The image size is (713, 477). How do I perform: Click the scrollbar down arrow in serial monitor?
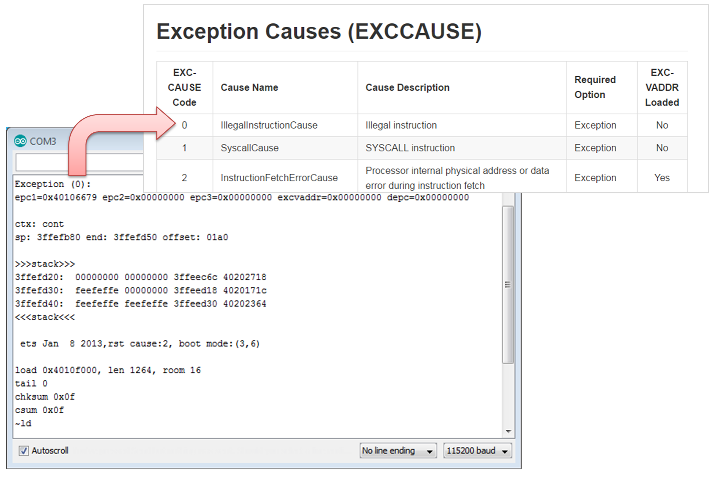[508, 431]
